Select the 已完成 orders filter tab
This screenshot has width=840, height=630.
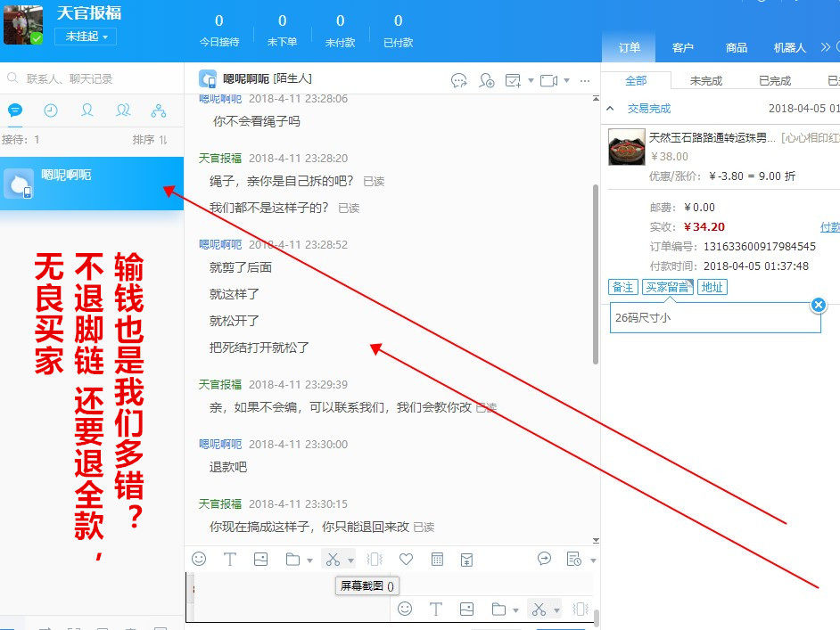(x=775, y=81)
